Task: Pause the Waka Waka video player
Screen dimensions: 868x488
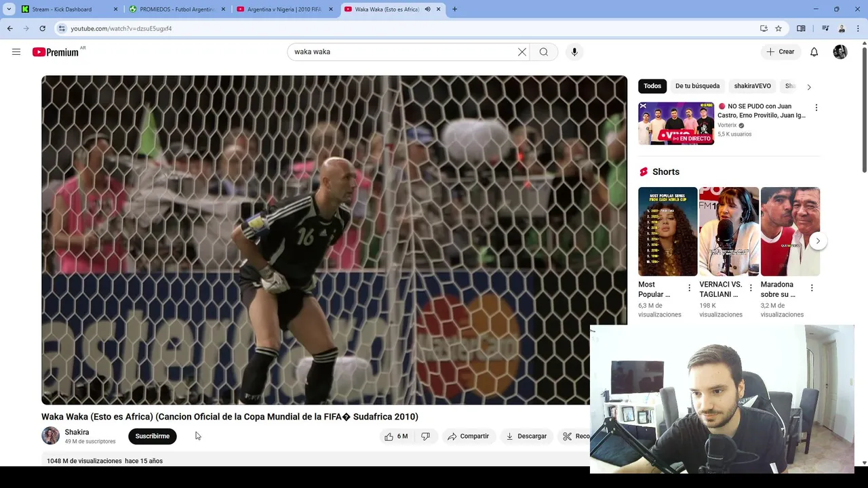Action: (x=334, y=240)
